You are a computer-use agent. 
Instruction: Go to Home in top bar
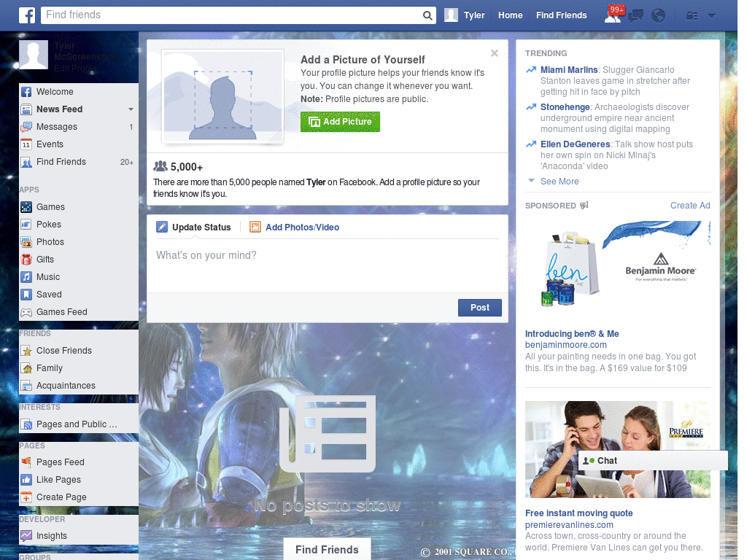tap(510, 15)
